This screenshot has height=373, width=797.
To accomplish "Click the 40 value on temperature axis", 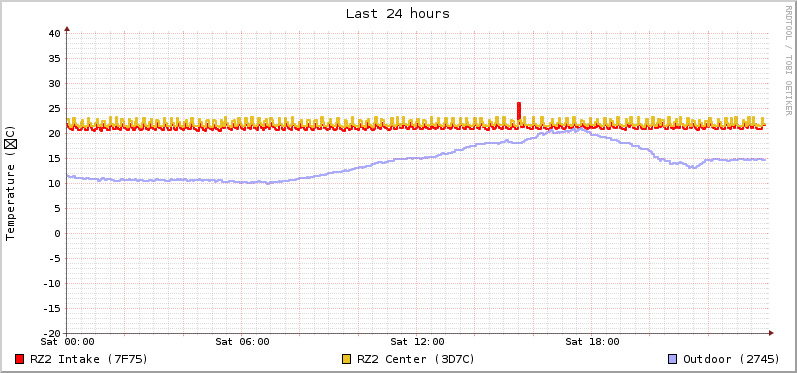I will click(x=54, y=34).
